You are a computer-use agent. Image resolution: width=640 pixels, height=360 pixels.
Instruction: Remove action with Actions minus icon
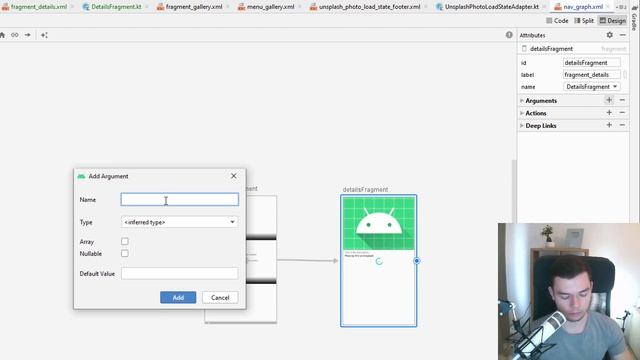[622, 113]
